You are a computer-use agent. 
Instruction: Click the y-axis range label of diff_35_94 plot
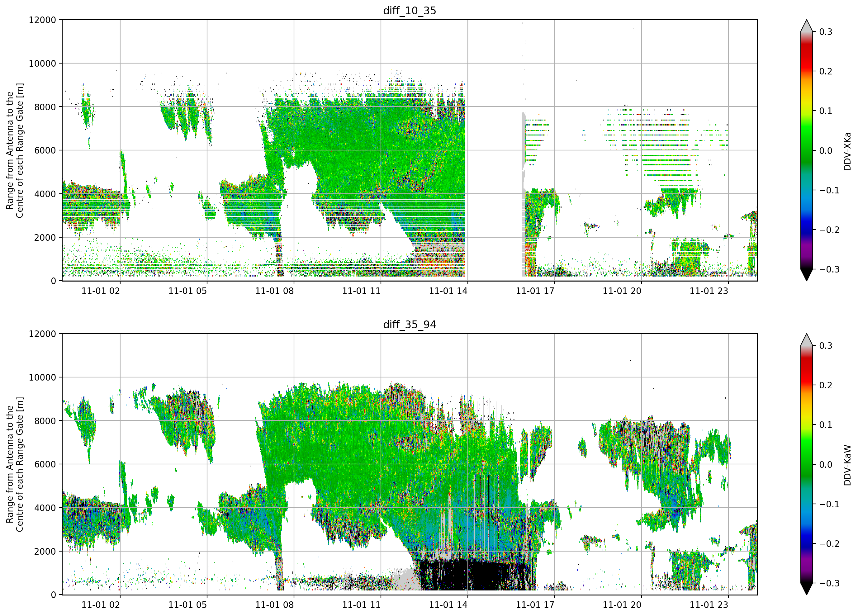[15, 464]
